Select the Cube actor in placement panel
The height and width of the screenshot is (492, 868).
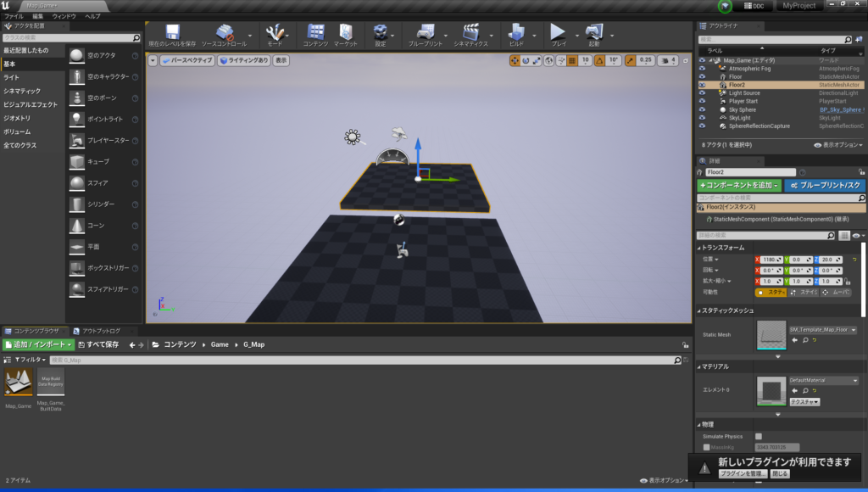pyautogui.click(x=78, y=161)
